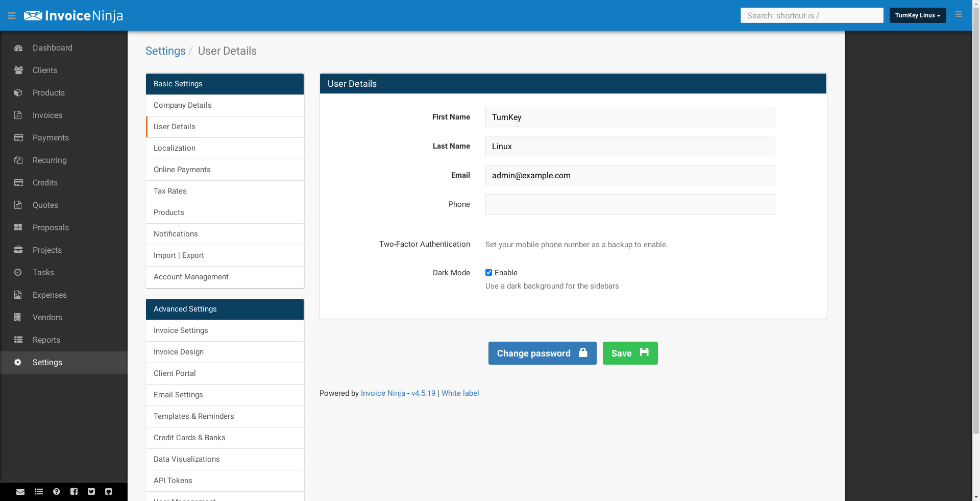This screenshot has width=980, height=501.
Task: Click the Settings breadcrumb link
Action: 165,51
